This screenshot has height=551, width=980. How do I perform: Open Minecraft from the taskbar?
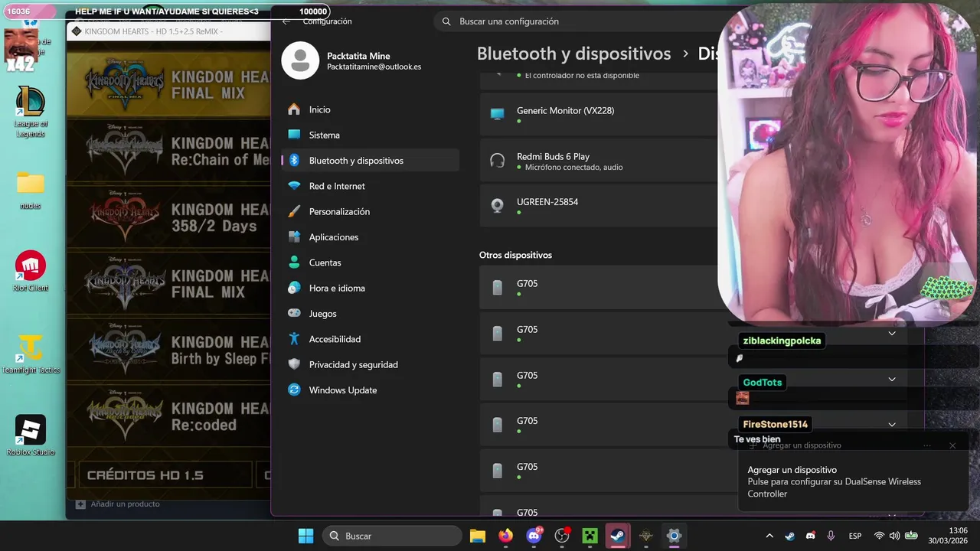coord(590,536)
